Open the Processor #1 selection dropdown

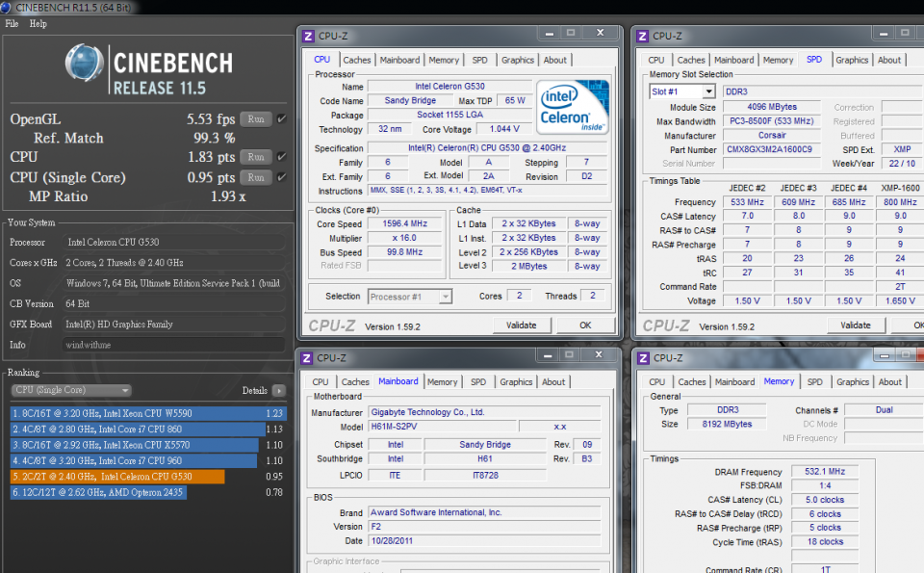pos(408,296)
